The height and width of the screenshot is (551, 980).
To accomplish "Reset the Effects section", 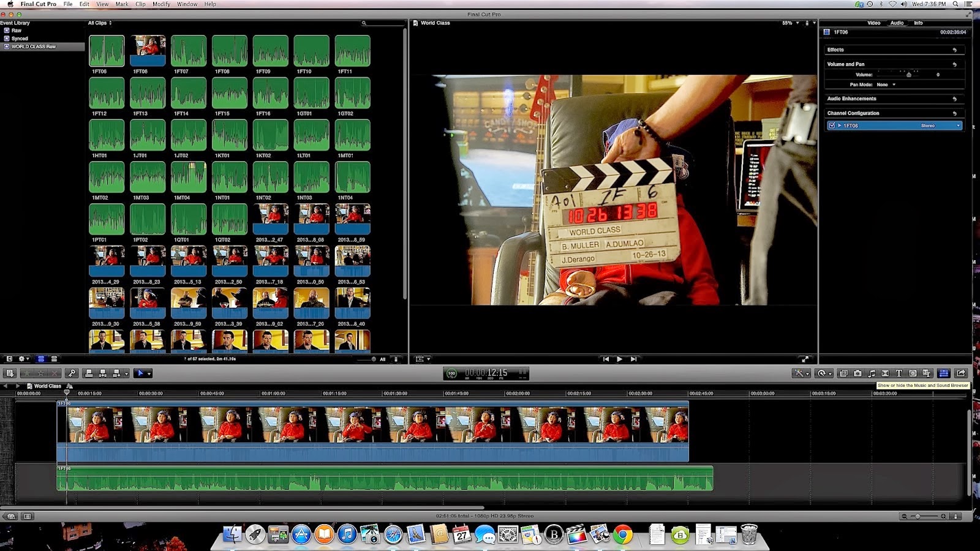I will pyautogui.click(x=954, y=50).
